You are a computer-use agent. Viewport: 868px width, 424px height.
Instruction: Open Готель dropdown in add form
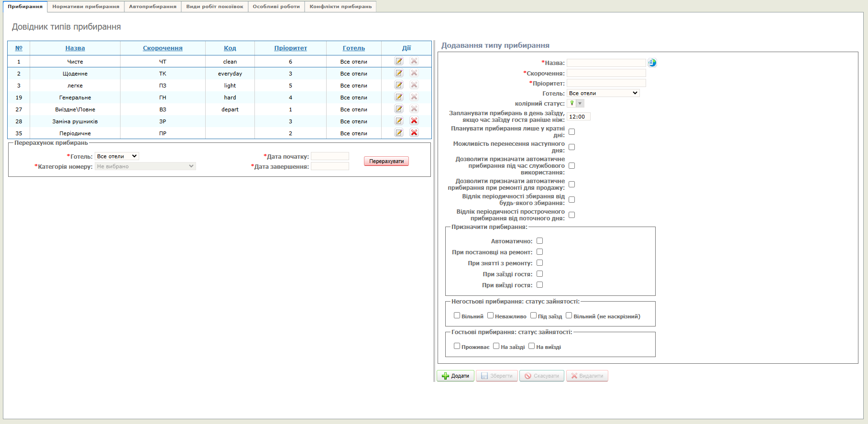coord(603,93)
